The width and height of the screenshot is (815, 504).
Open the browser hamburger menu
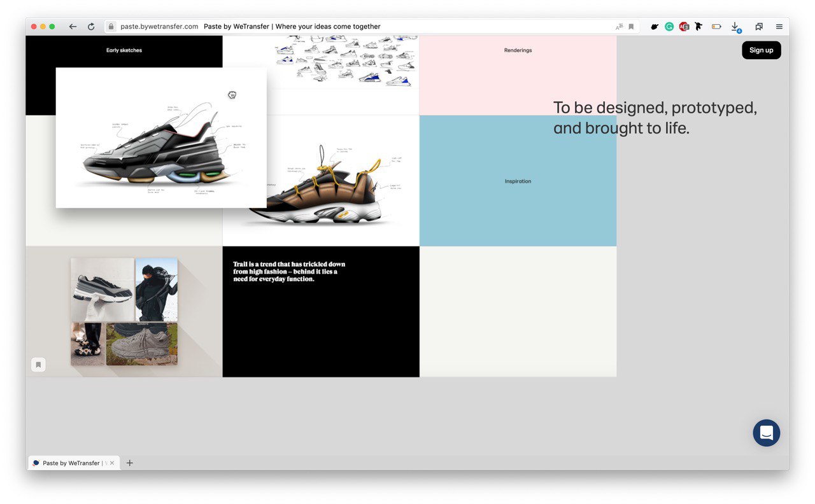coord(779,27)
